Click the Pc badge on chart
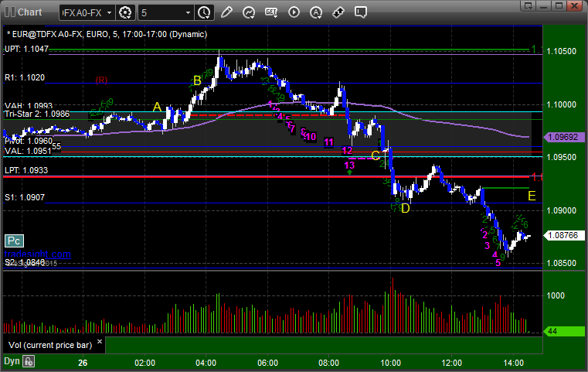The width and height of the screenshot is (588, 372). pos(14,241)
